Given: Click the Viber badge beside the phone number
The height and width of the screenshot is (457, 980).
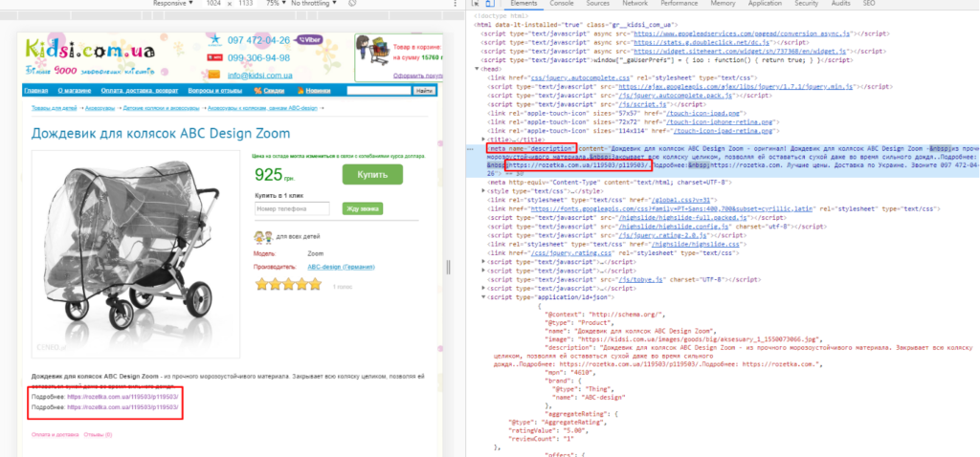Looking at the screenshot, I should click(310, 42).
